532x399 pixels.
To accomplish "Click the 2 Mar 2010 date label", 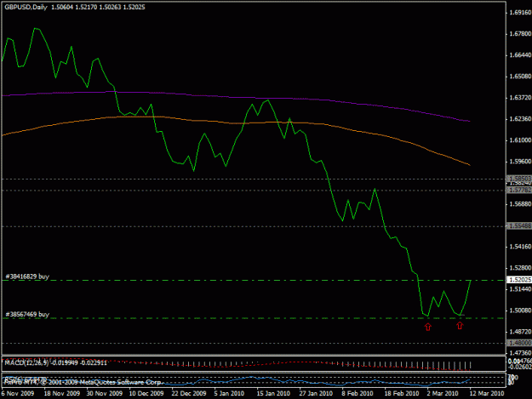I will (x=443, y=393).
